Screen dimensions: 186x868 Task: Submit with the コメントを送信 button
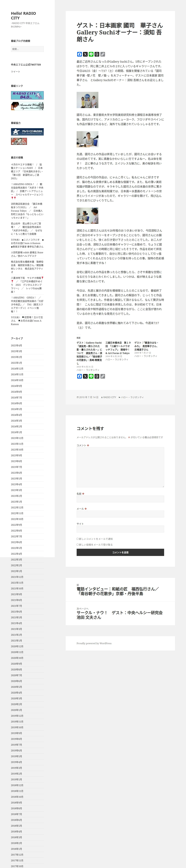click(x=120, y=552)
